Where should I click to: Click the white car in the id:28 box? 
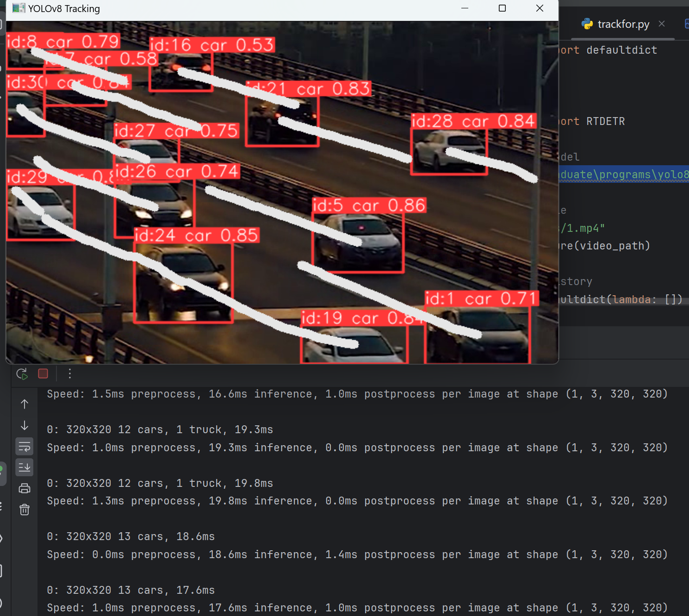pyautogui.click(x=449, y=151)
